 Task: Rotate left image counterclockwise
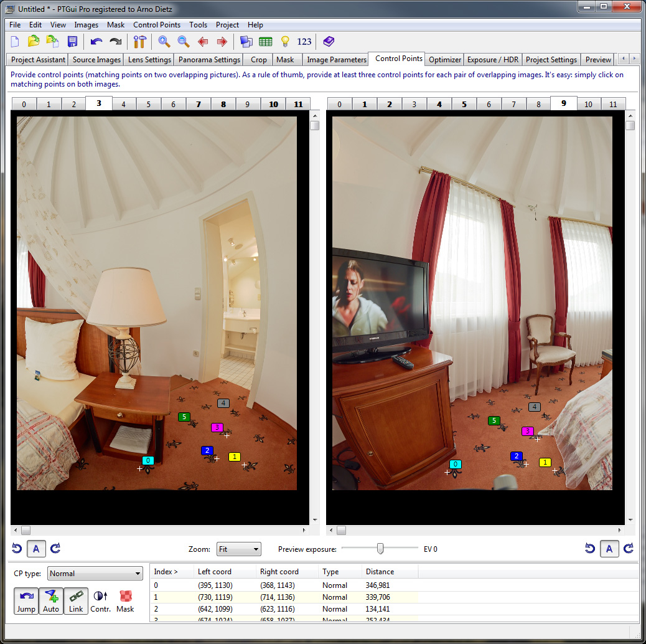[x=17, y=549]
